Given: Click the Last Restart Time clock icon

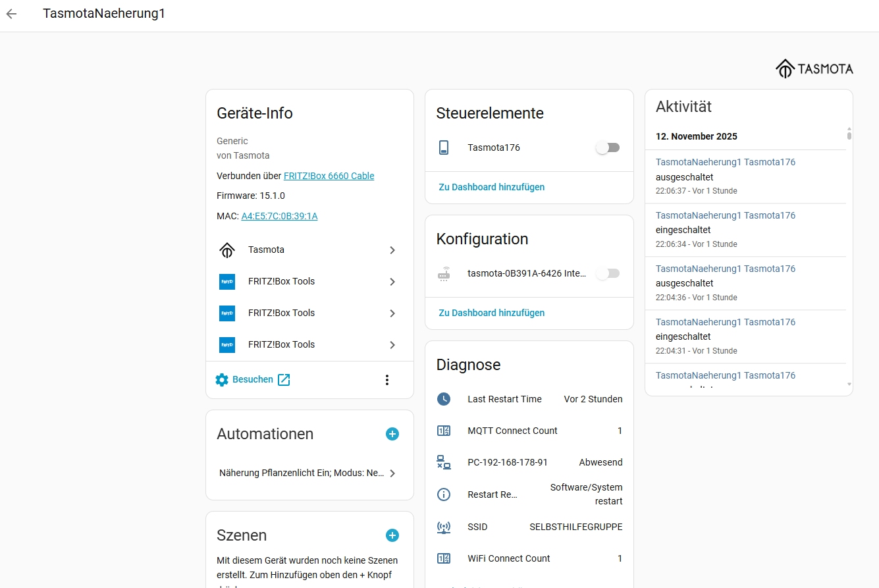Looking at the screenshot, I should click(444, 399).
